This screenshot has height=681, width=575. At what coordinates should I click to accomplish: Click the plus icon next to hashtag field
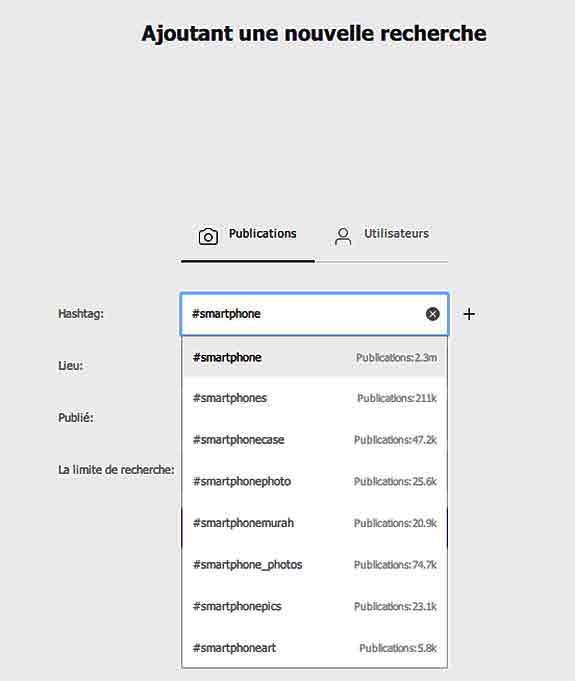tap(469, 314)
